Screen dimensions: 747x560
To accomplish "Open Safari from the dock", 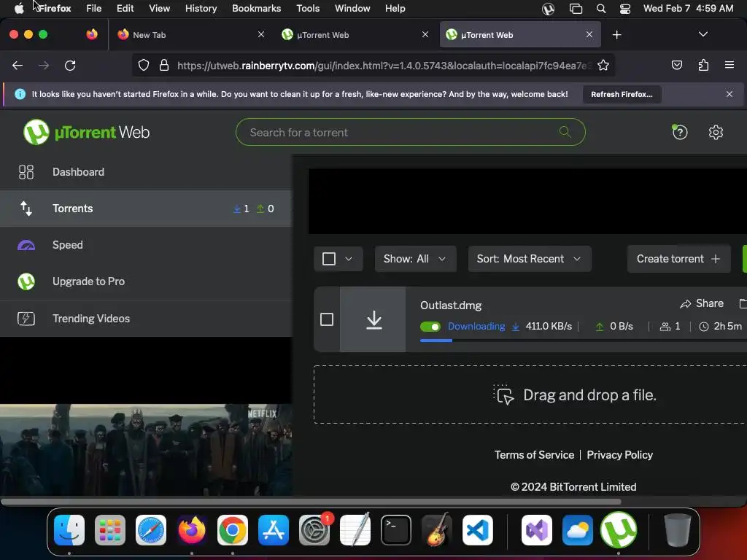I will [151, 529].
